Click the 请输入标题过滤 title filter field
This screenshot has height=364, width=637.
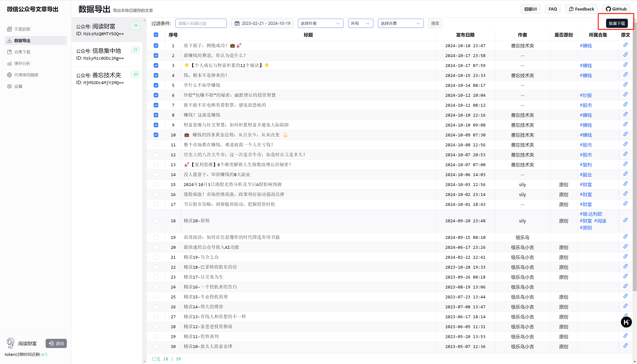pyautogui.click(x=201, y=23)
